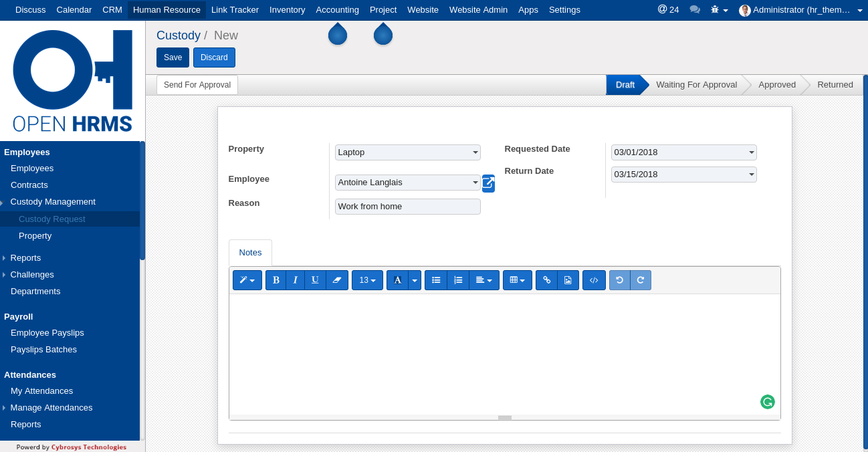Insert an unordered bullet list

pyautogui.click(x=436, y=280)
